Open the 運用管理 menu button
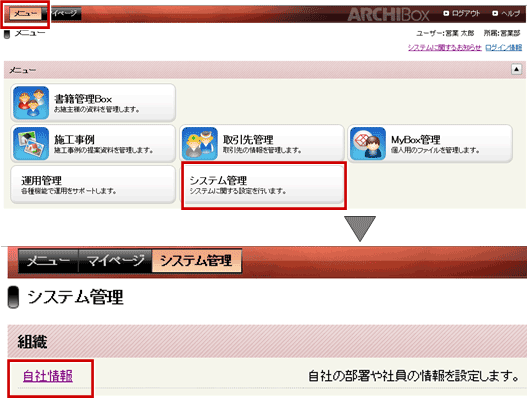This screenshot has height=400, width=527. pyautogui.click(x=93, y=185)
